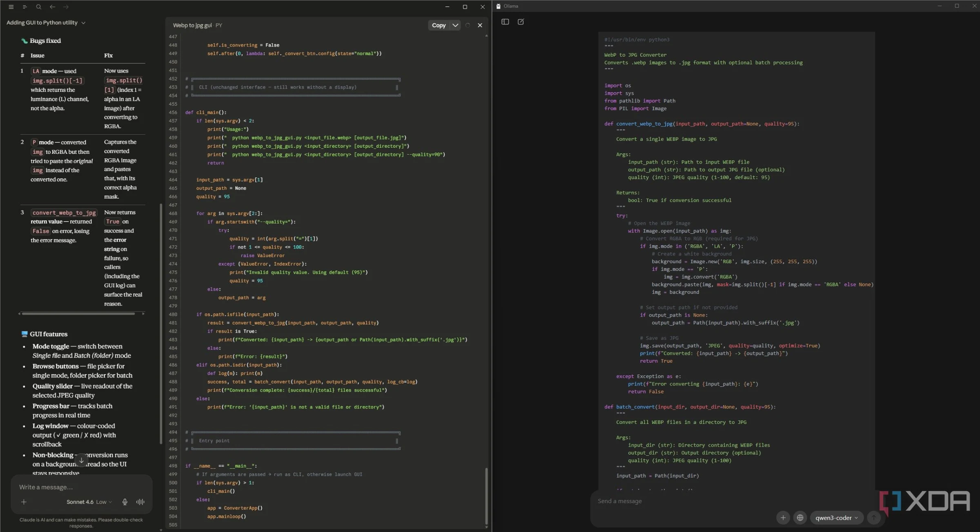Screen dimensions: 980x532
Task: Click the 'Issue' column header
Action: click(38, 55)
